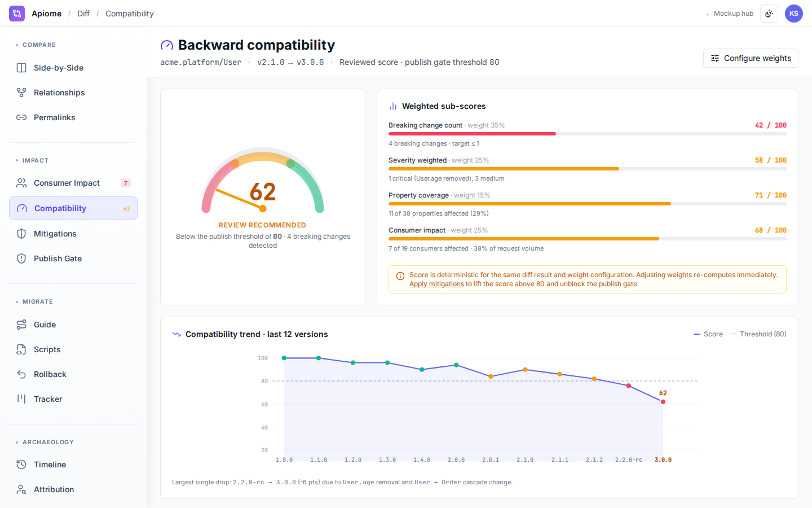Screen dimensions: 812x508
Task: Click the info icon in the score notice
Action: point(400,276)
